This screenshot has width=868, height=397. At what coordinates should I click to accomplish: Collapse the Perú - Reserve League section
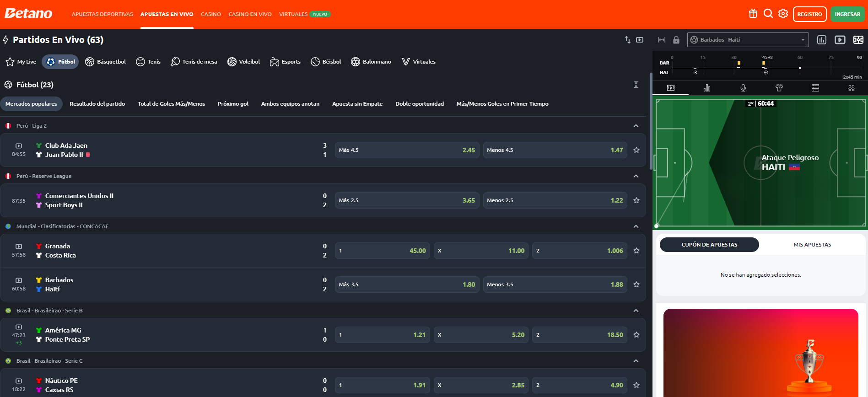click(636, 176)
